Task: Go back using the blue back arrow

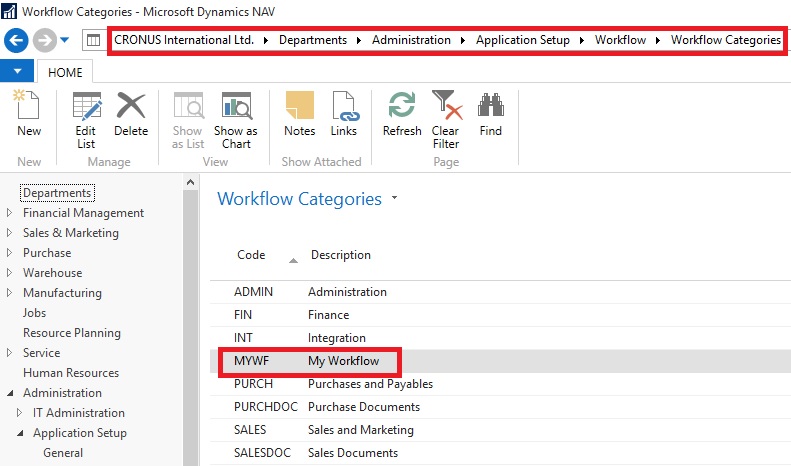Action: coord(16,40)
